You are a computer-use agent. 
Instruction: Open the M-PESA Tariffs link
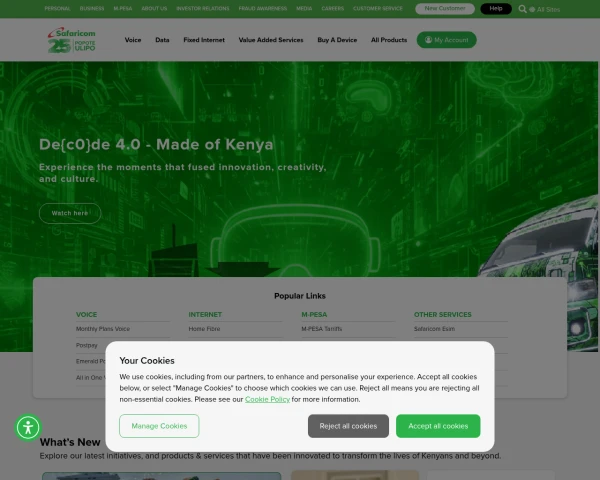tap(321, 329)
